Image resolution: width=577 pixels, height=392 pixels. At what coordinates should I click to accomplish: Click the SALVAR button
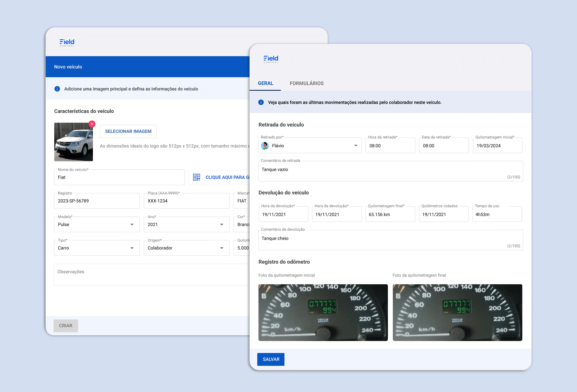pyautogui.click(x=271, y=359)
